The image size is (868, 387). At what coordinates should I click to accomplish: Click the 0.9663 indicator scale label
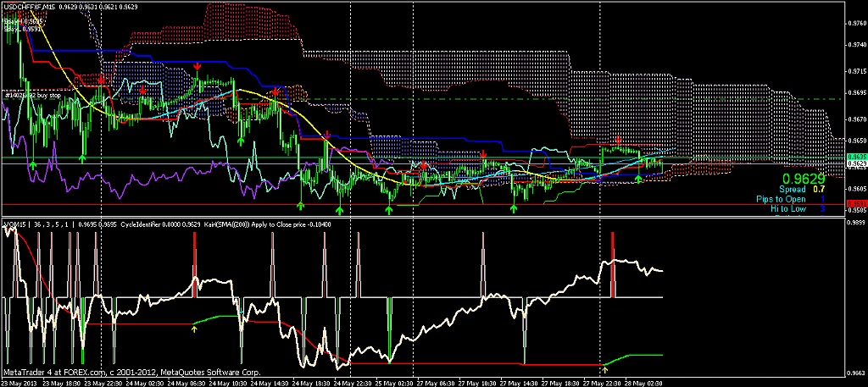pos(857,373)
